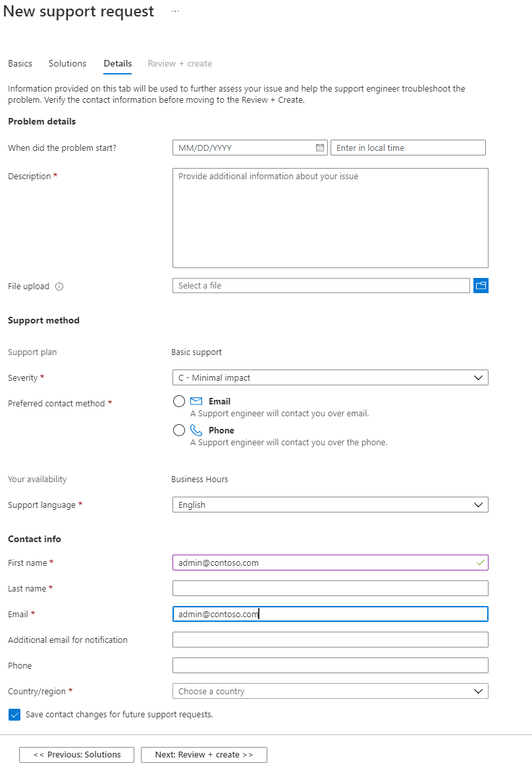Screen dimensions: 532x772
Task: Click the Description text area
Action: 329,217
